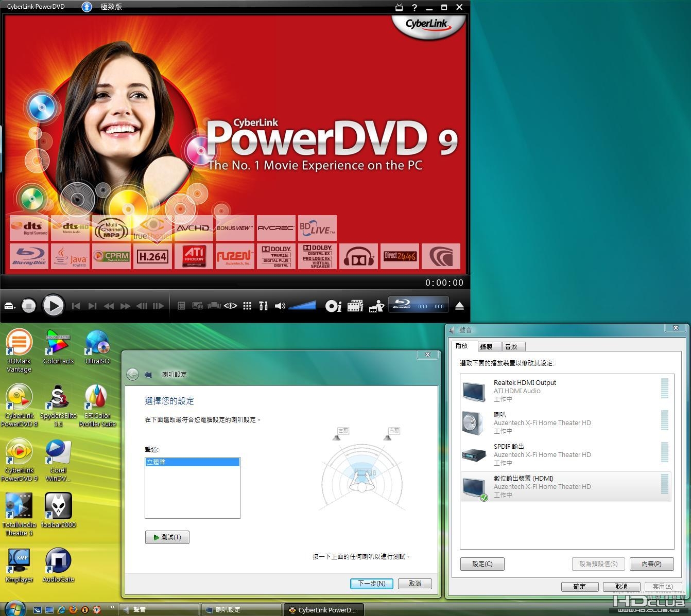691x616 pixels.
Task: Jump to previous chapter in PowerDVD
Action: click(76, 306)
